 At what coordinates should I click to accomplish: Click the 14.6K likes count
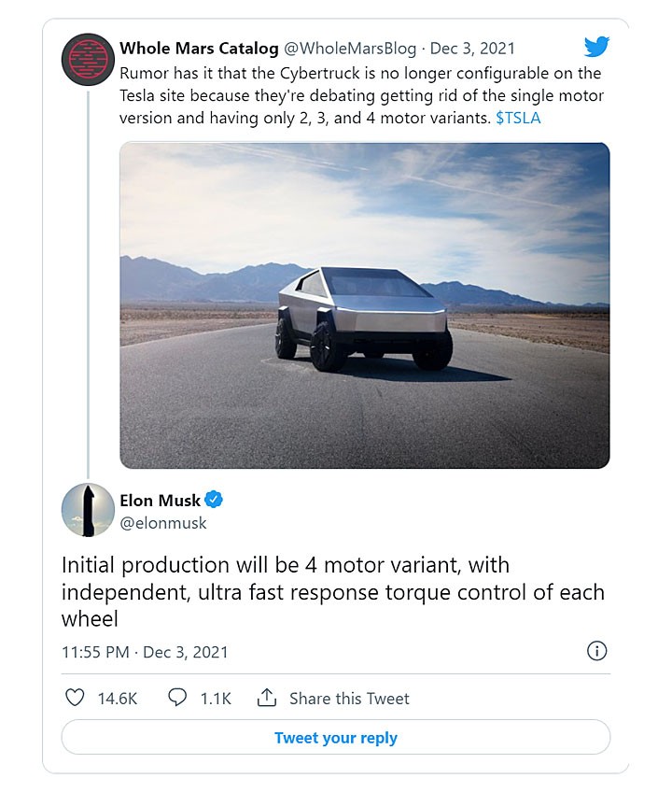coord(118,698)
